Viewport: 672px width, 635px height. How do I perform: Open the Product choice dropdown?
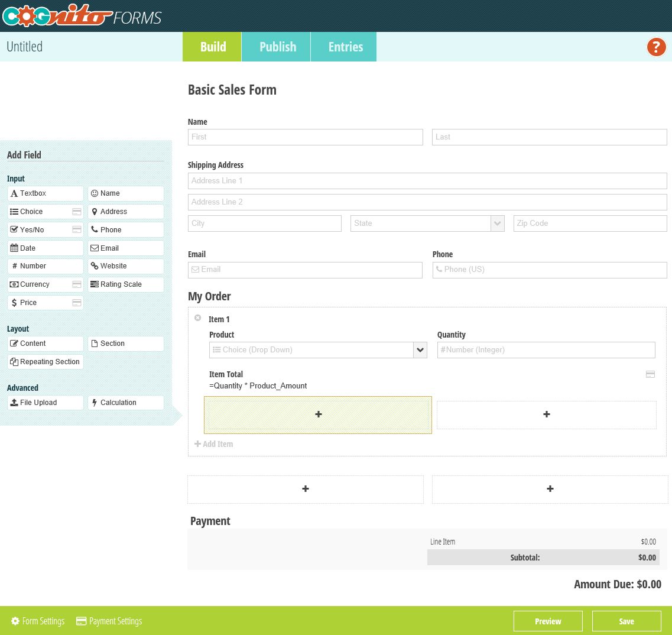(x=420, y=349)
